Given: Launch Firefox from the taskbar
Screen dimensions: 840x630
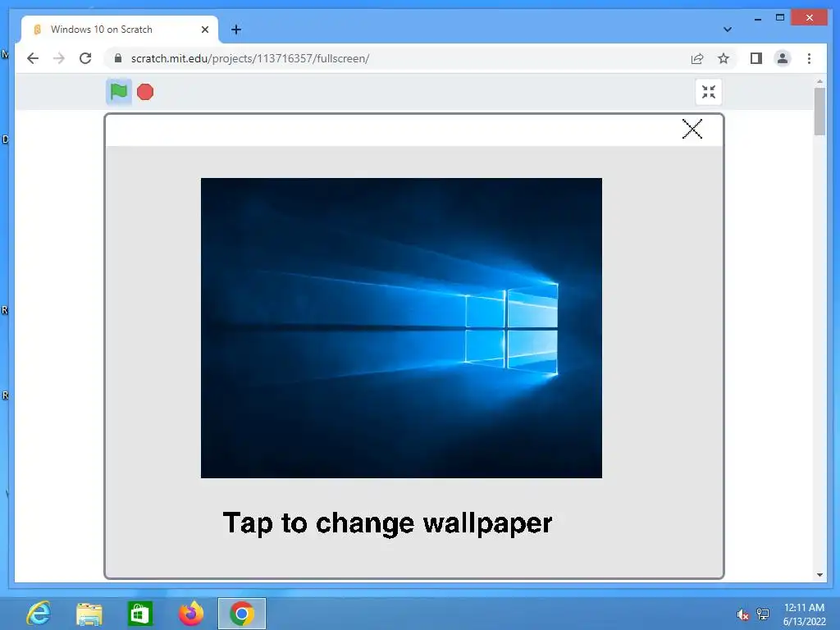Looking at the screenshot, I should [190, 614].
